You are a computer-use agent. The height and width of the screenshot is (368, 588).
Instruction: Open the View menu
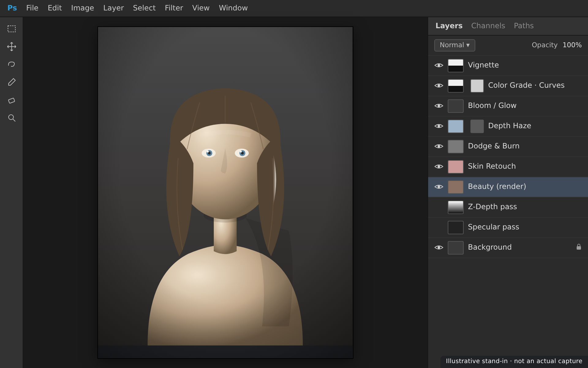coord(201,8)
